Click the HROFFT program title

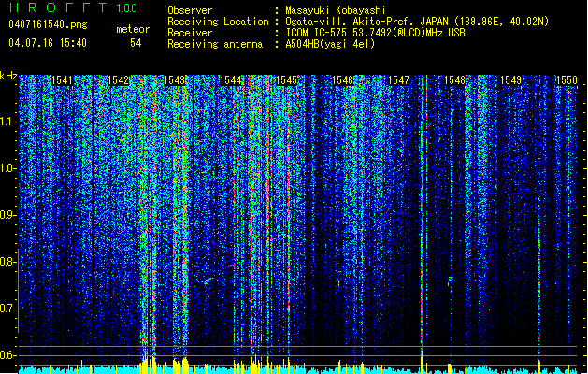58,7
